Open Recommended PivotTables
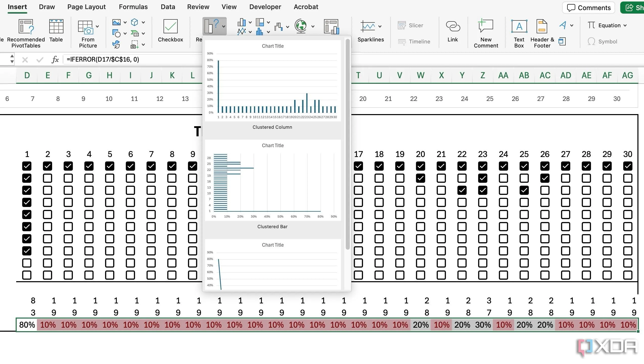The height and width of the screenshot is (364, 644). pyautogui.click(x=26, y=33)
